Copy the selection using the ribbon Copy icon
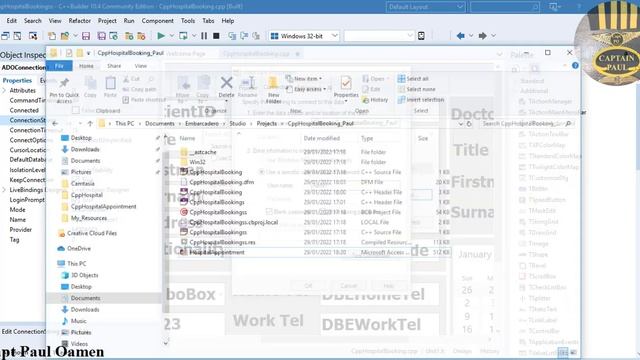This screenshot has width=640, height=360. pyautogui.click(x=90, y=88)
